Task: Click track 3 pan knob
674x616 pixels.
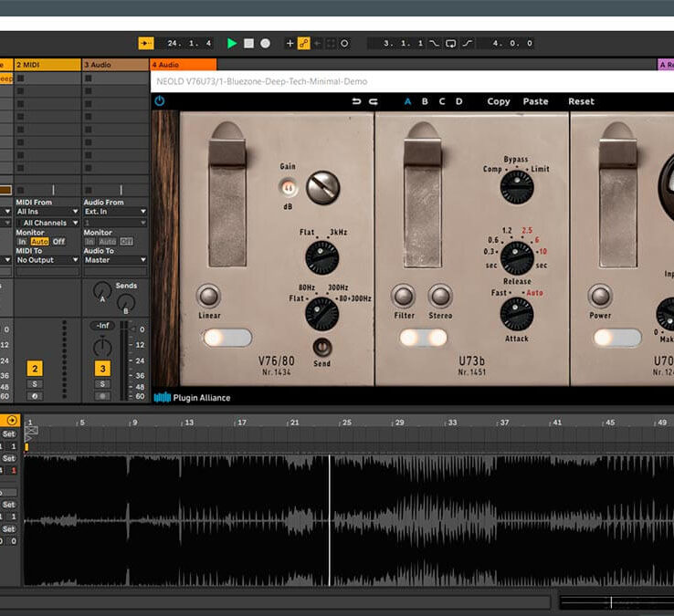Action: [x=102, y=347]
